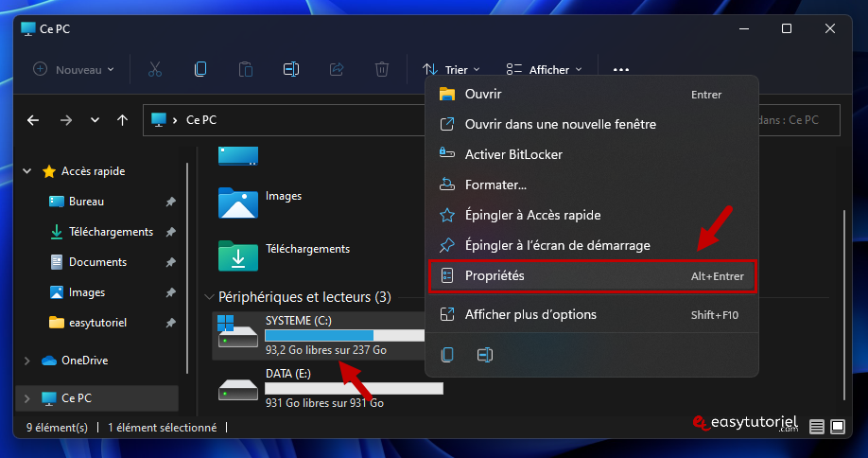Choose Afficher plus d'options entry
The height and width of the screenshot is (458, 868).
pos(592,314)
